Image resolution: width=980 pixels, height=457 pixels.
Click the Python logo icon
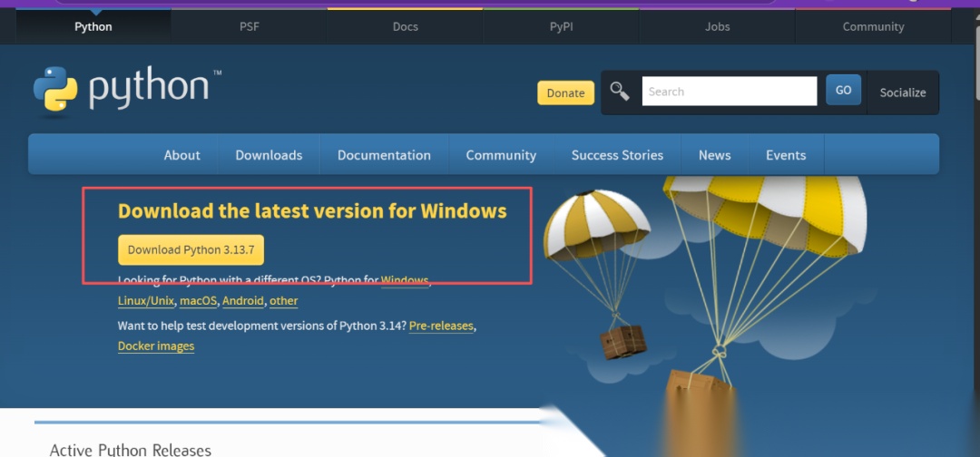(55, 89)
